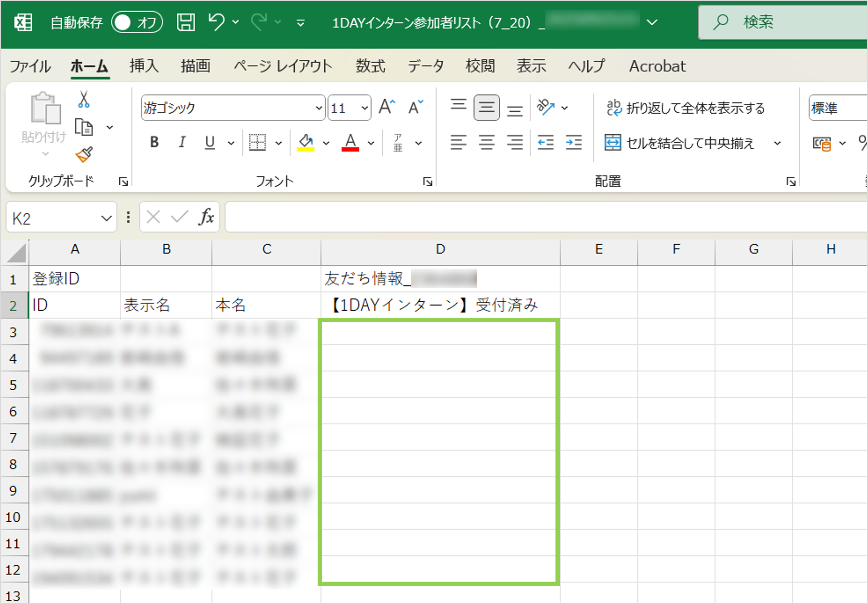This screenshot has width=868, height=604.
Task: Toggle the AutoSave switch
Action: (x=136, y=22)
